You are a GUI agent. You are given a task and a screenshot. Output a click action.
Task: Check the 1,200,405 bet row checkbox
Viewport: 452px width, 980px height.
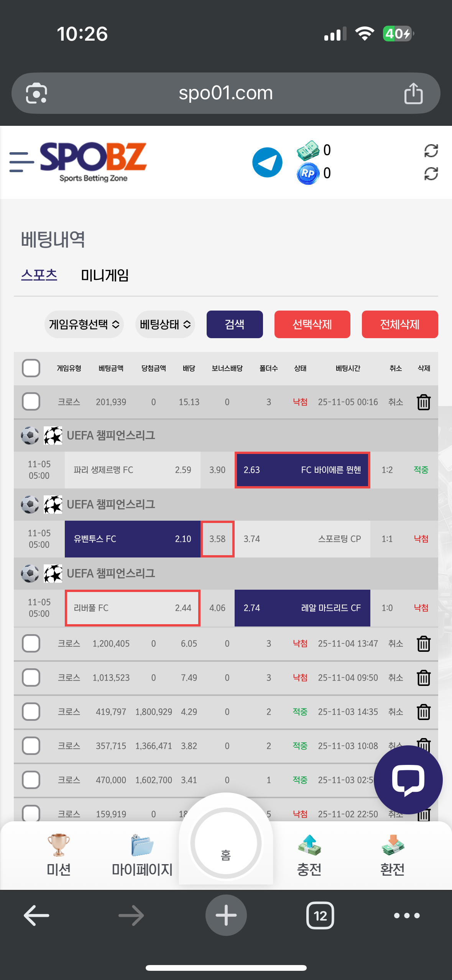tap(31, 643)
